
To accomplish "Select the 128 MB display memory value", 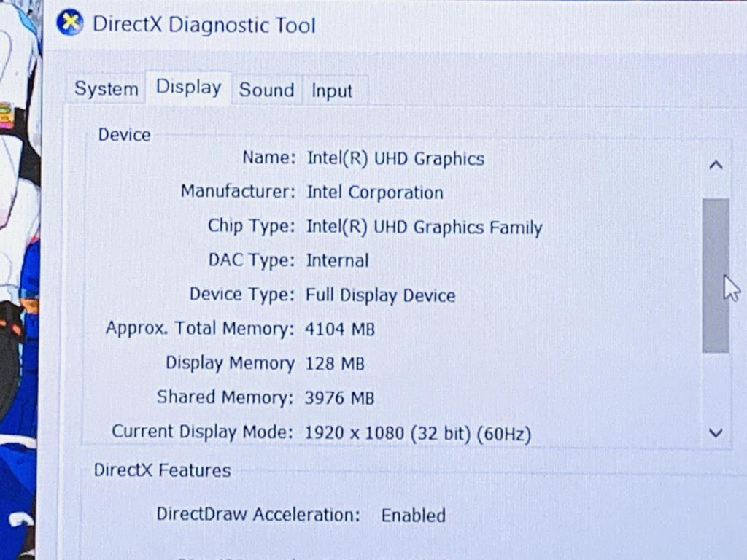I will (334, 364).
